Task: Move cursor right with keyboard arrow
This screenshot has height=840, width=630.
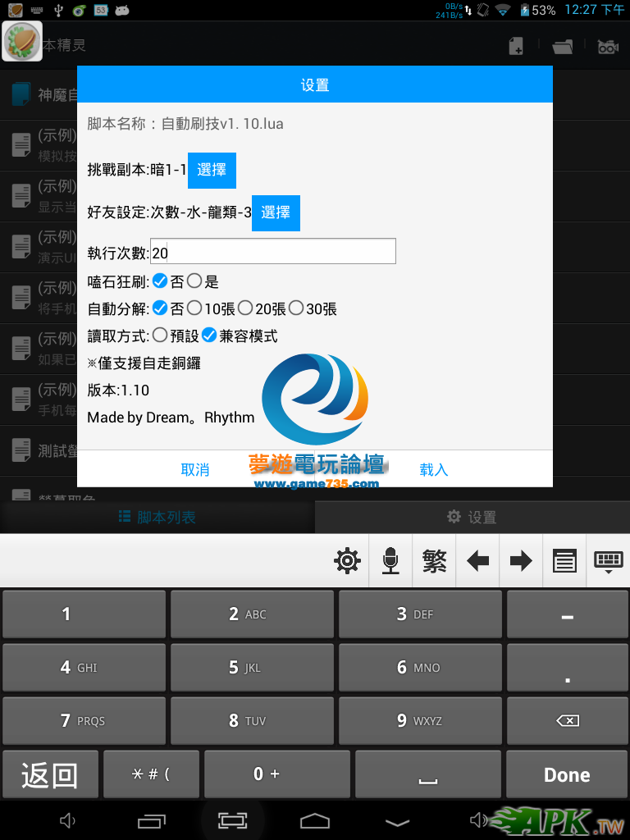Action: [521, 561]
